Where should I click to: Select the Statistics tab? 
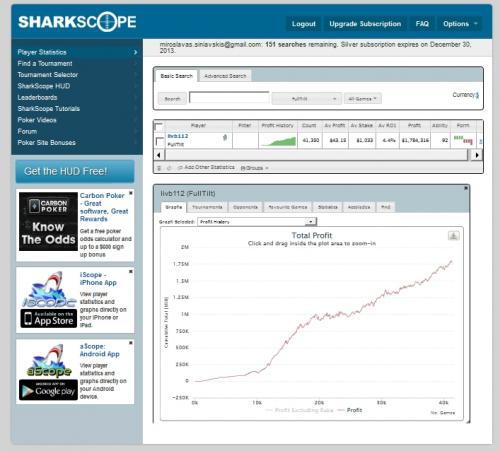(x=327, y=207)
